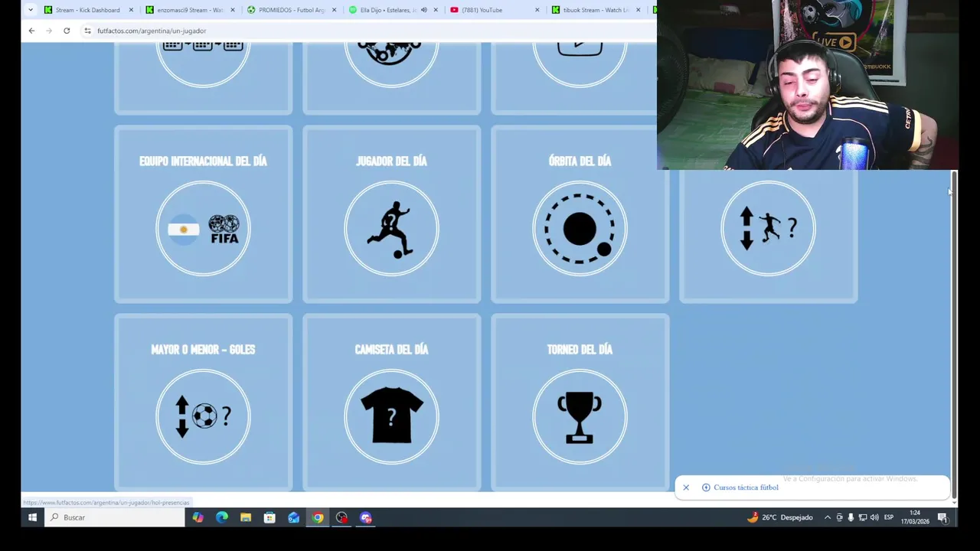Image resolution: width=980 pixels, height=551 pixels.
Task: Expand the tab search dropdown arrow
Action: point(30,10)
